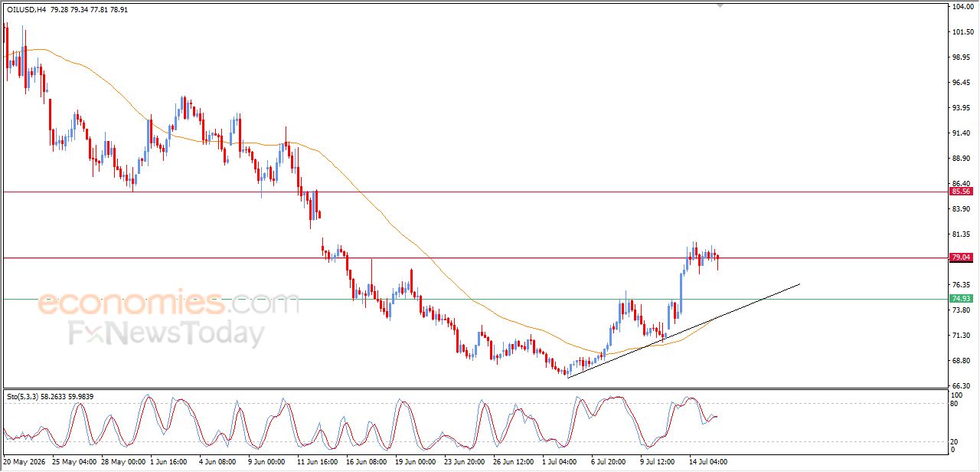Click the 11 Jun 16:00 date label

tap(318, 462)
